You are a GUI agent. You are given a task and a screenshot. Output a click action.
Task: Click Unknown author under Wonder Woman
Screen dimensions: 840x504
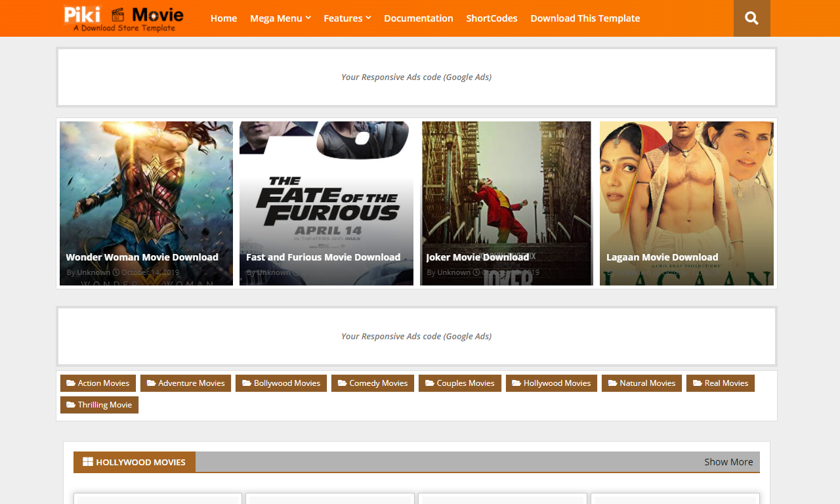(94, 272)
